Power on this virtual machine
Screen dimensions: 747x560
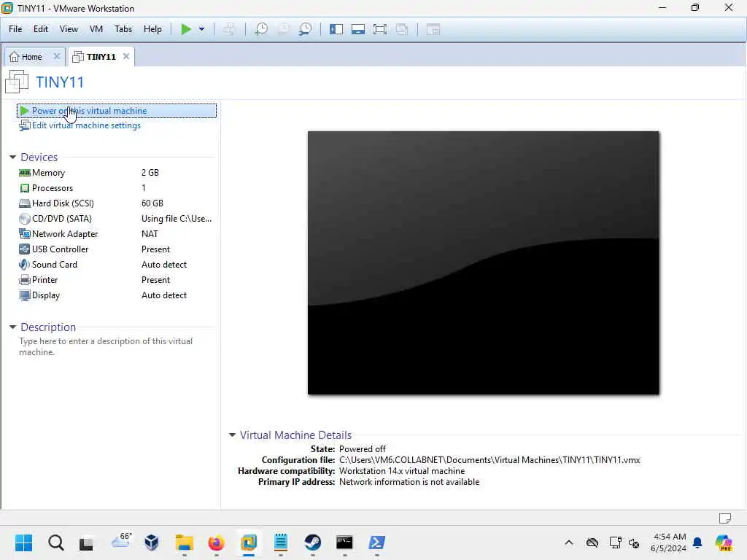116,111
